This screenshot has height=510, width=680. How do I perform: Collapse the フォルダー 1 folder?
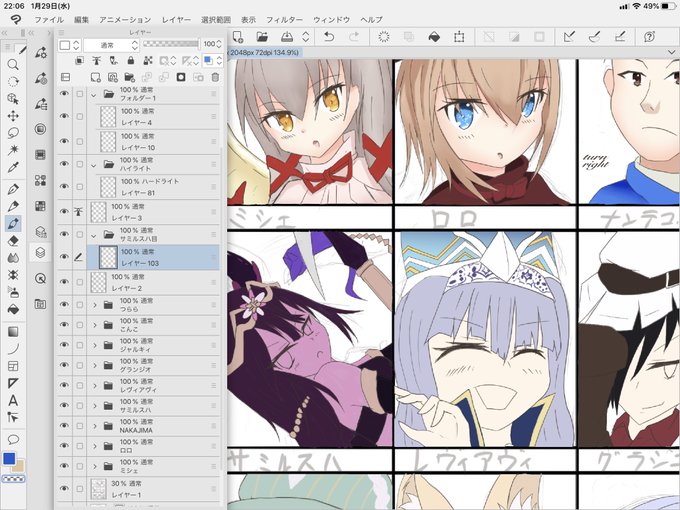[94, 95]
